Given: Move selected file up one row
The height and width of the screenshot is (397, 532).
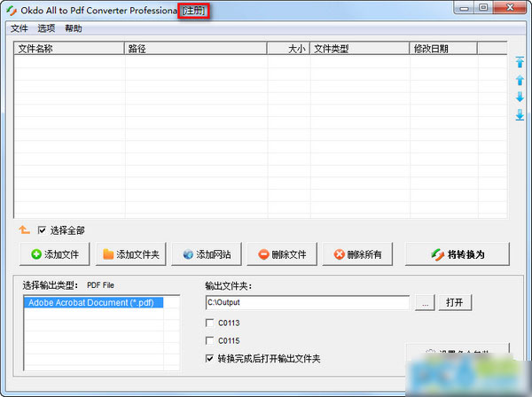Looking at the screenshot, I should (x=520, y=80).
